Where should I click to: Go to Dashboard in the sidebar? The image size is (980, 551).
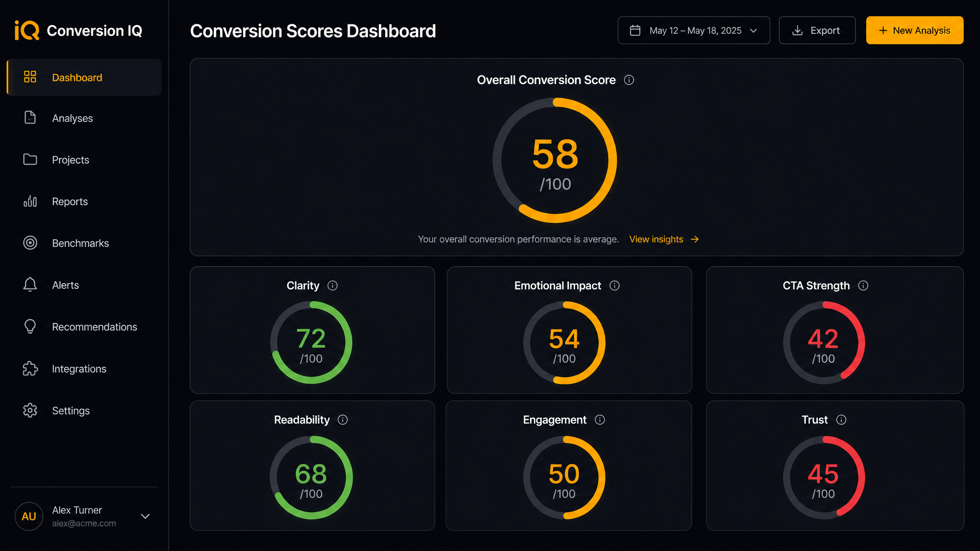[x=84, y=77]
